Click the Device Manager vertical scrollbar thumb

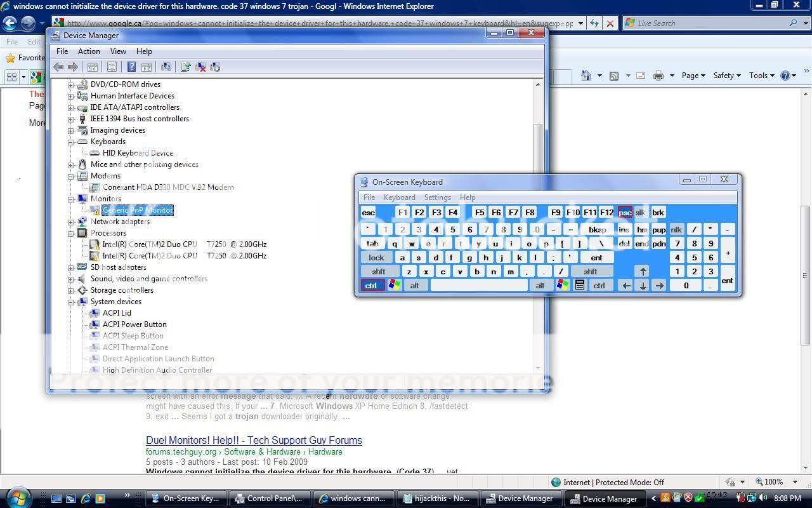(x=538, y=146)
